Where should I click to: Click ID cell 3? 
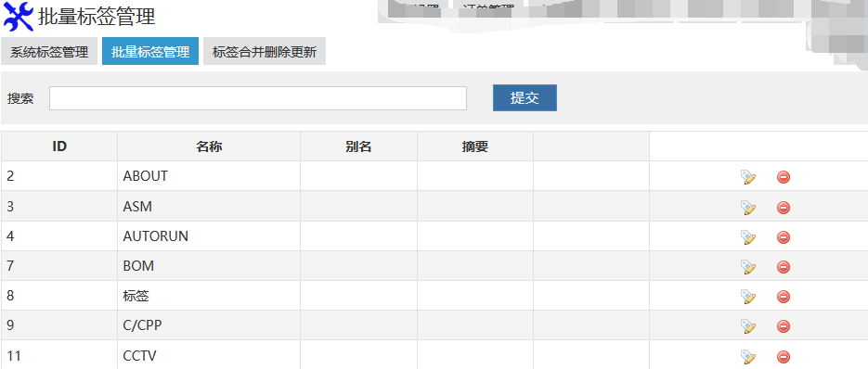59,207
